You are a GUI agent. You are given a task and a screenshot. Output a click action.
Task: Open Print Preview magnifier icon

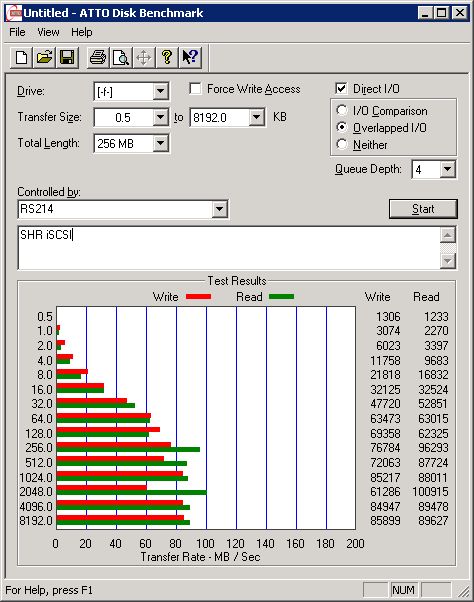tap(121, 58)
